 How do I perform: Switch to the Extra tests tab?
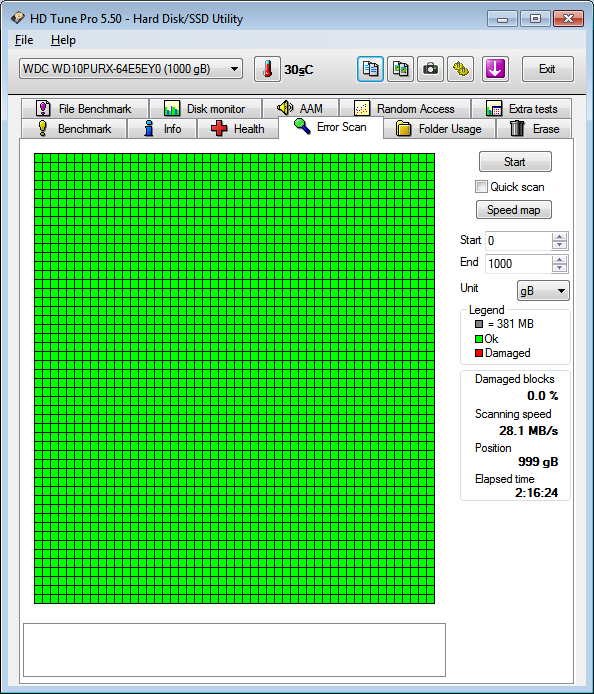point(521,108)
